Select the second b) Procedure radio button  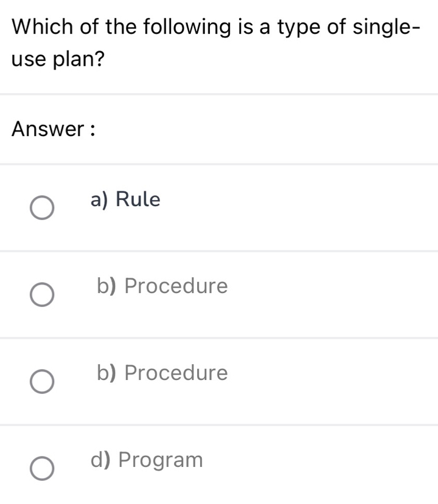(x=41, y=382)
